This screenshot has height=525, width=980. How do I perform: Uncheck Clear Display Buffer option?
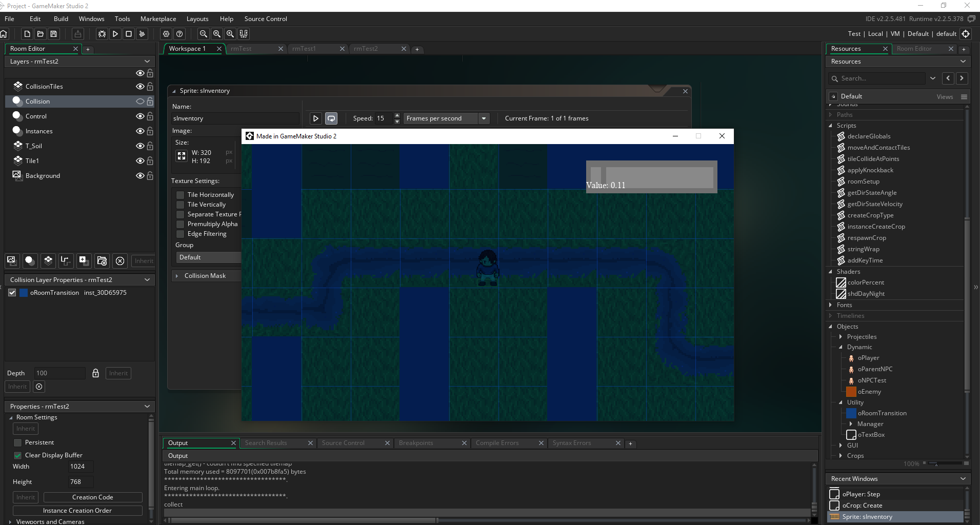tap(18, 455)
